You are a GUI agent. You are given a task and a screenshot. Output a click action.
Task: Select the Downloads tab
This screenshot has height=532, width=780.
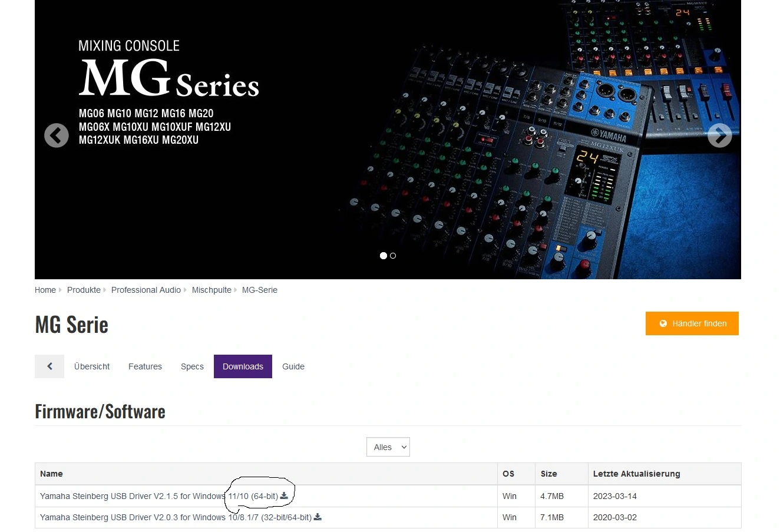243,366
